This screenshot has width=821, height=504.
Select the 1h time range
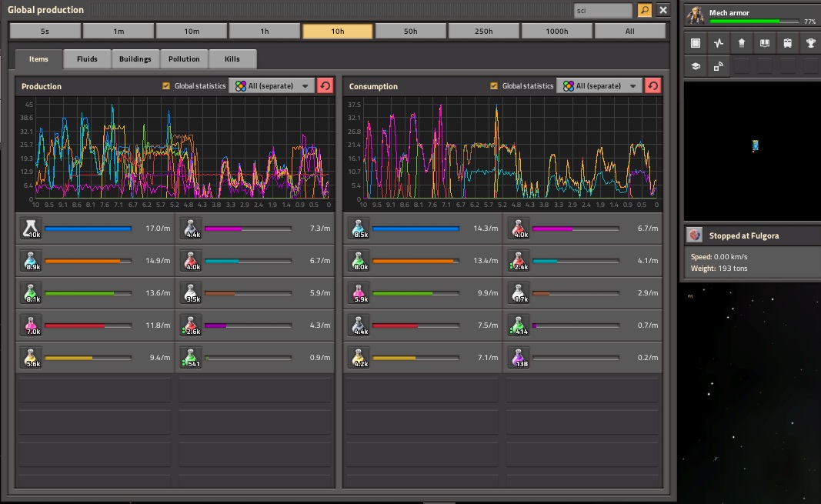(x=265, y=32)
